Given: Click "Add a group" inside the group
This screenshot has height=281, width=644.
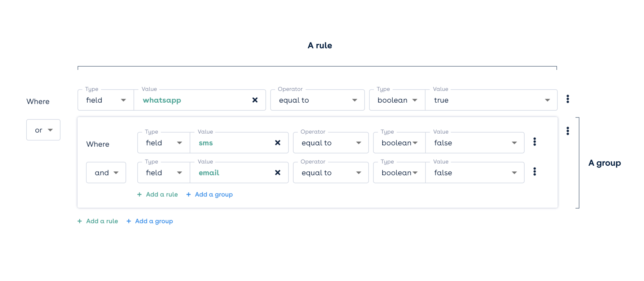Looking at the screenshot, I should [x=213, y=194].
